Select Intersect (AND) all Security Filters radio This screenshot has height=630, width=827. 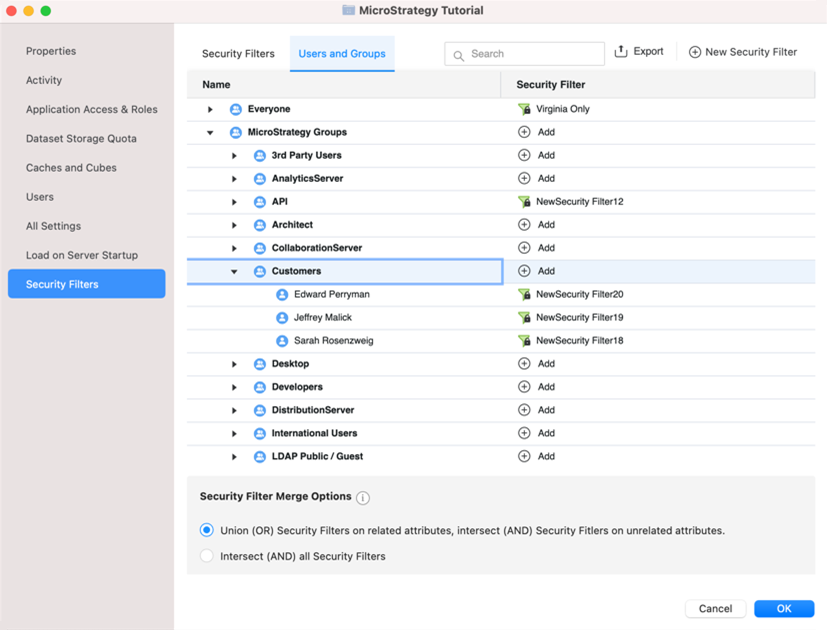[x=207, y=556]
